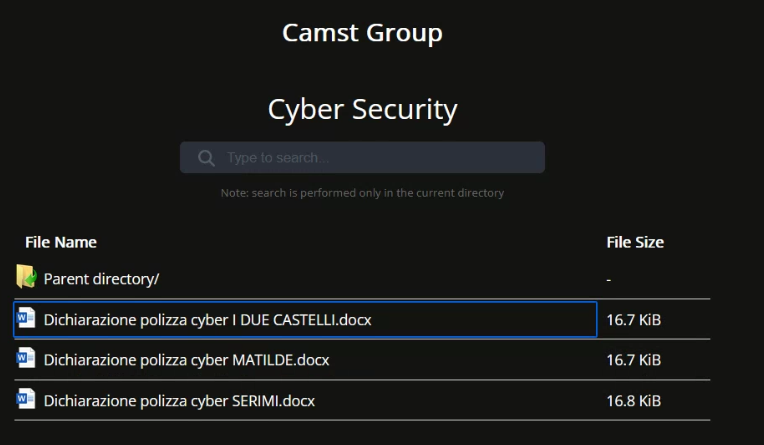Image resolution: width=764 pixels, height=445 pixels.
Task: Open Dichiarazione polizza cyber MATILDE.docx
Action: tap(186, 360)
